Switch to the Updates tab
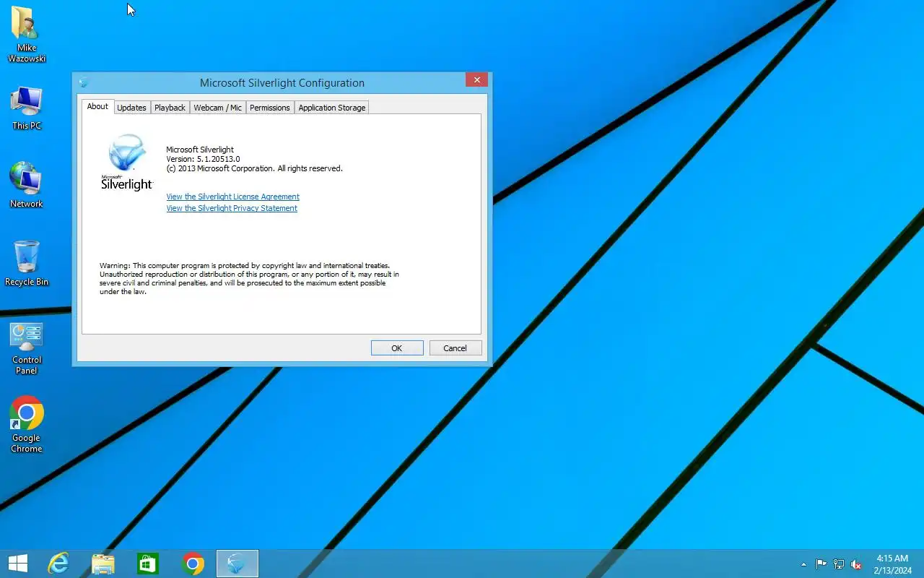 tap(131, 108)
